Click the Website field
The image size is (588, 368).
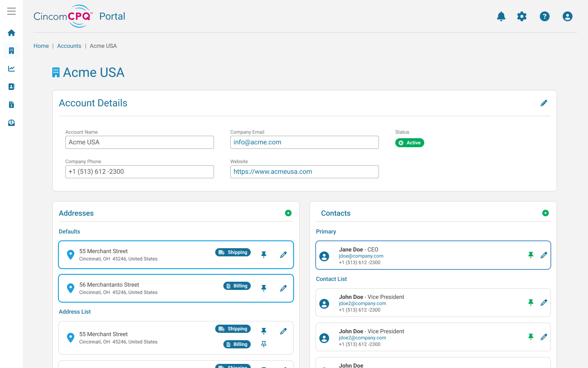point(305,172)
